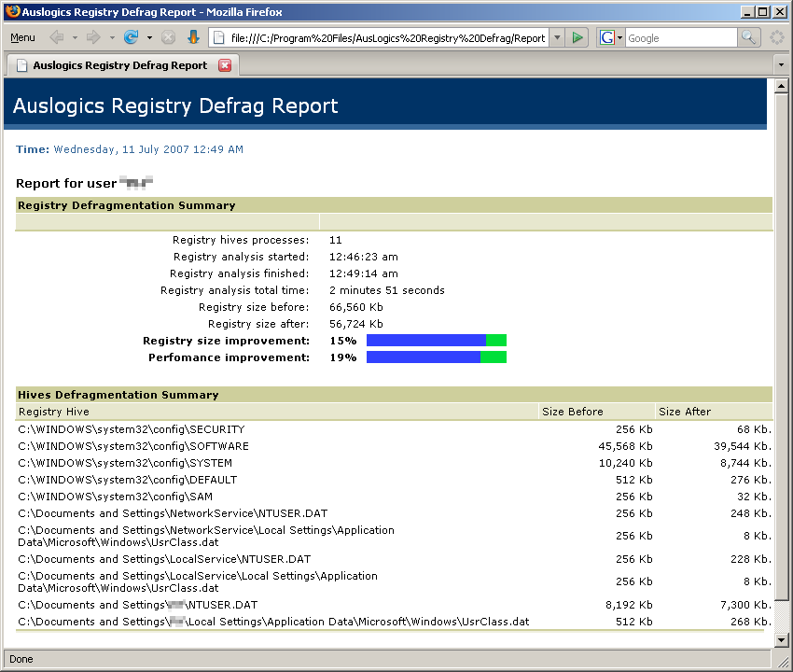
Task: Go forward with the Forward arrow
Action: [93, 37]
